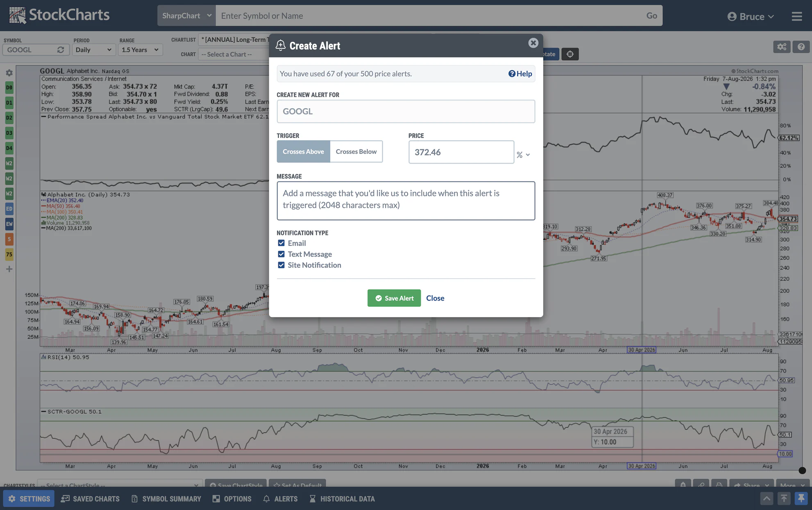Apply the D3 chart style button

tap(9, 133)
